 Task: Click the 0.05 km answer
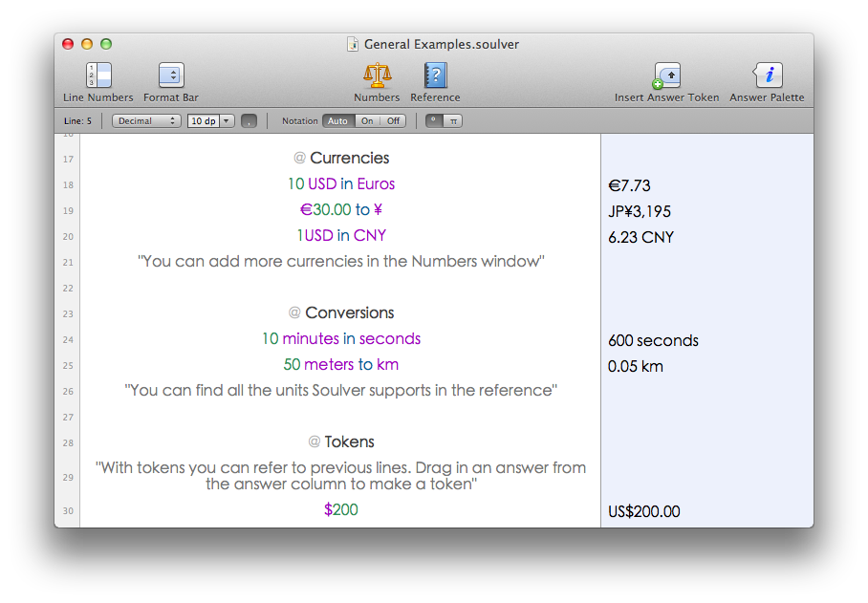pos(636,366)
